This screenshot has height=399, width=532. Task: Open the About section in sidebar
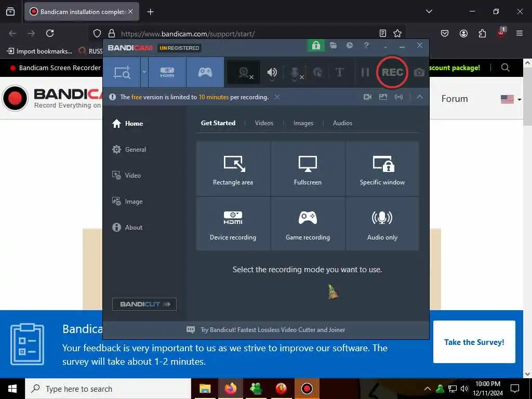127,228
